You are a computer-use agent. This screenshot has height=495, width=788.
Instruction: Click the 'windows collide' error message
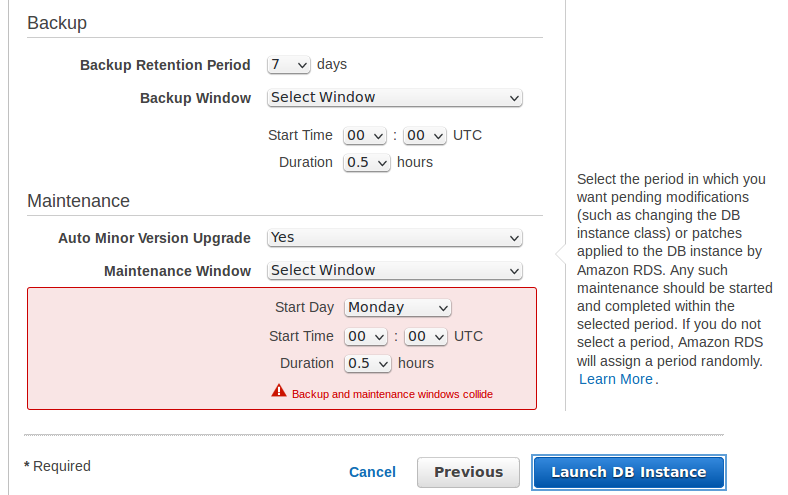point(392,394)
